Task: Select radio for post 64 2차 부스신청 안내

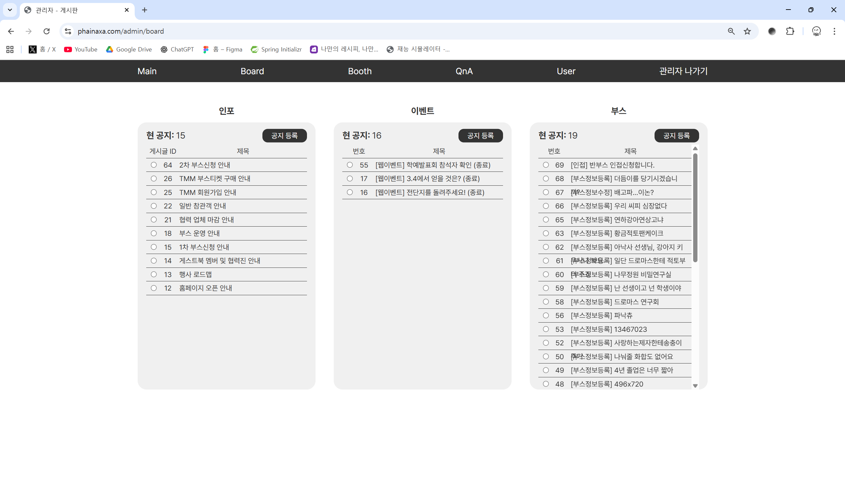Action: [x=153, y=165]
